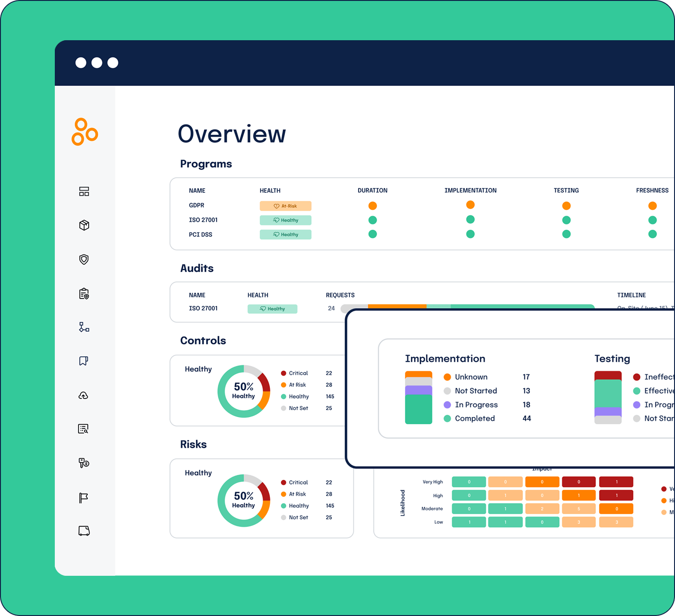
Task: Select the key with lock sidebar icon
Action: 84,463
